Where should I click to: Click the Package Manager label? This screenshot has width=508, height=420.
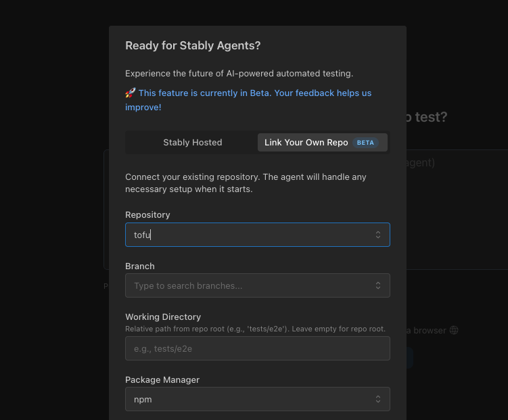tap(162, 380)
